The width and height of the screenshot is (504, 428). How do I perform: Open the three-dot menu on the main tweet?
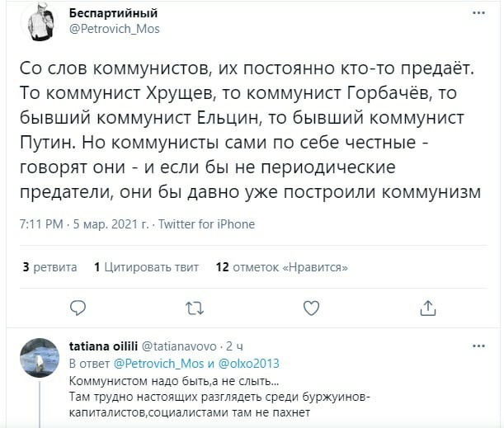point(479,13)
